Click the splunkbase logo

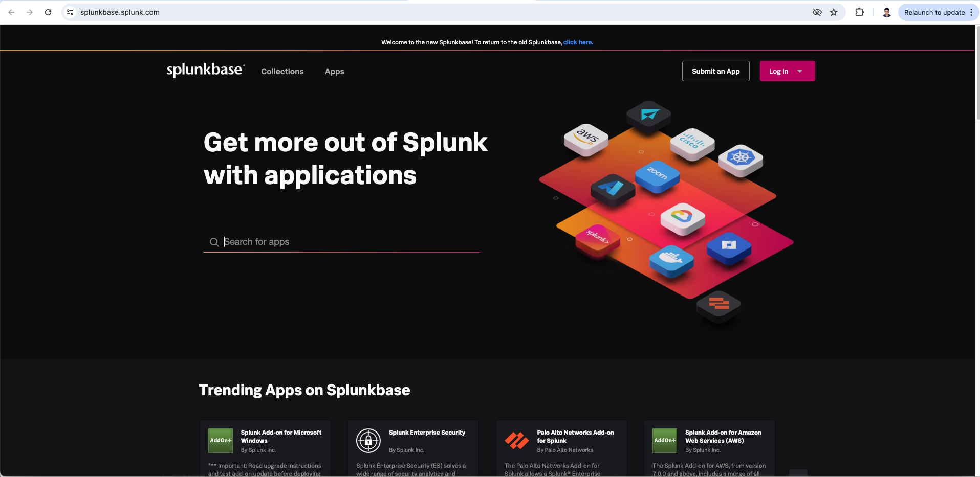coord(205,70)
